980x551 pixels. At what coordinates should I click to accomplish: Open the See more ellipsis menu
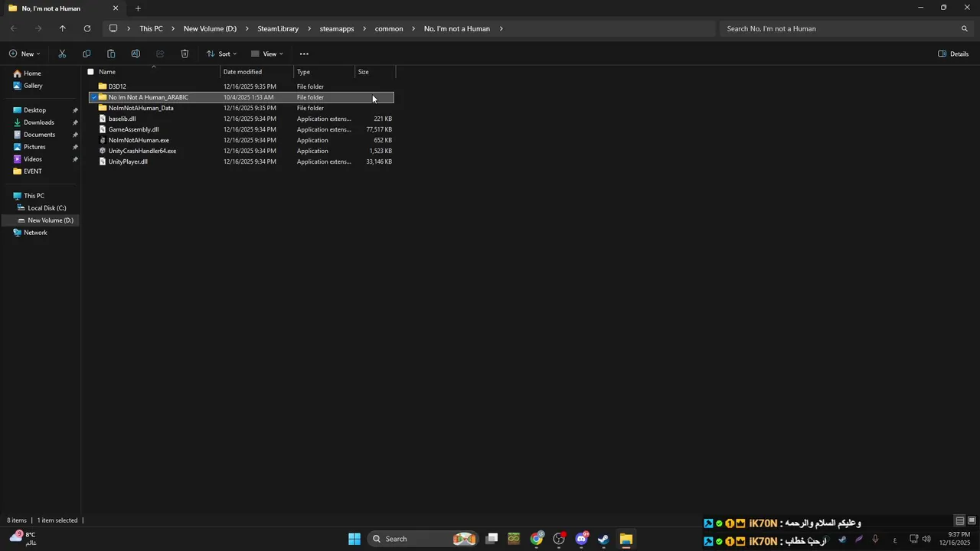(x=304, y=54)
